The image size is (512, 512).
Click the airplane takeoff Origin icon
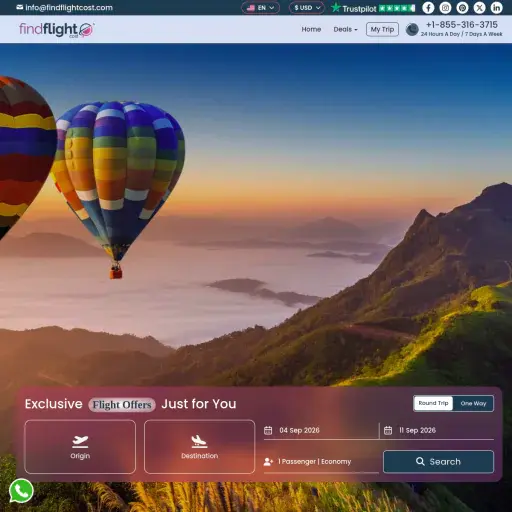click(80, 442)
